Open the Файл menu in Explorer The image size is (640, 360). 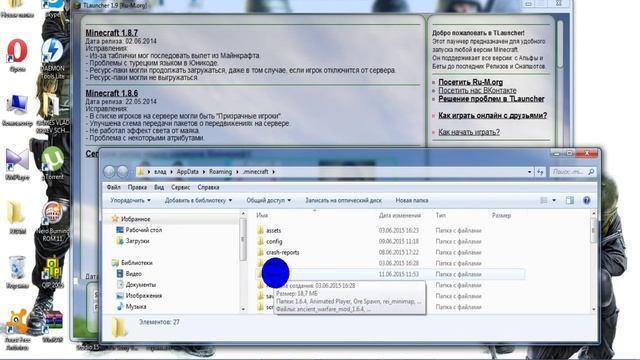pyautogui.click(x=113, y=187)
